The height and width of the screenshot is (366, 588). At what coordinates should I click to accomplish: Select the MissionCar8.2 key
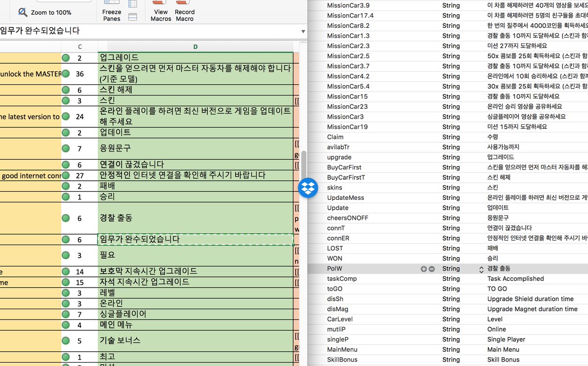(348, 25)
